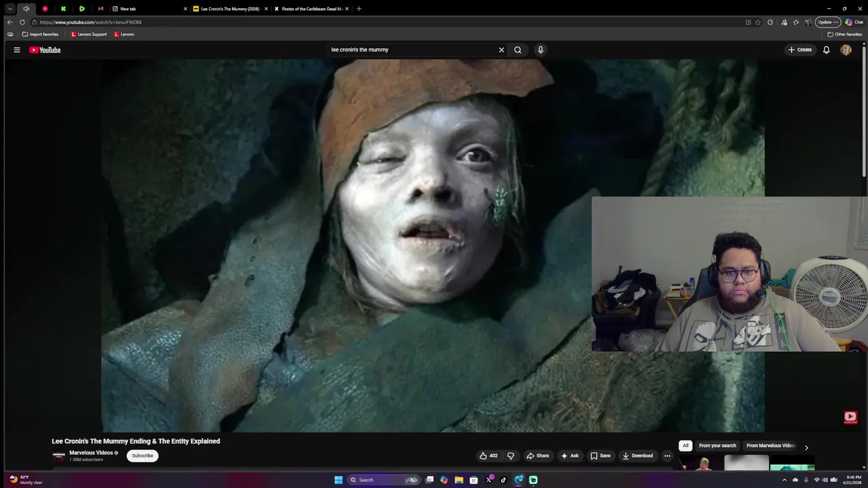Switch to Pirates of the Caribbean tab
Viewport: 868px width, 488px height.
[311, 9]
